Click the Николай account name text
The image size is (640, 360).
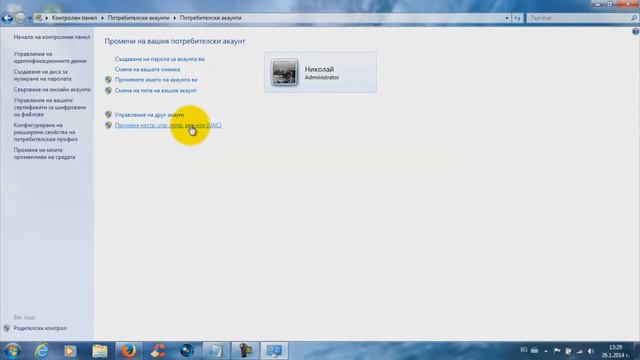tap(319, 69)
